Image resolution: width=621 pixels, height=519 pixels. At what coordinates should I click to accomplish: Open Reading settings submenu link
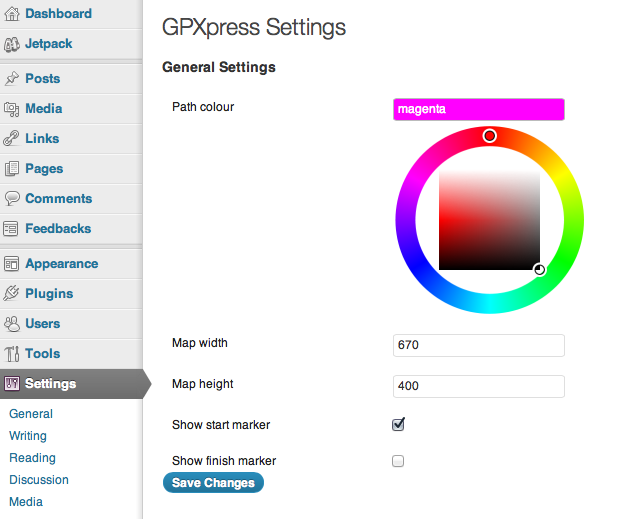pos(32,458)
